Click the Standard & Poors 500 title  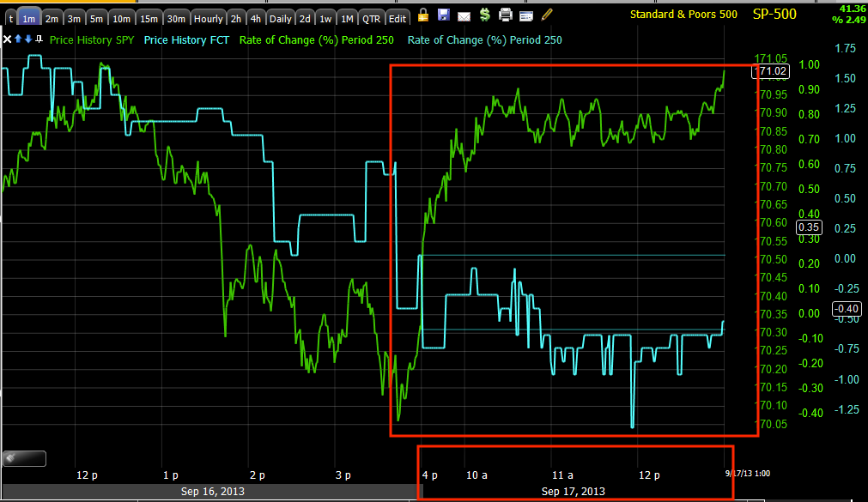tap(683, 15)
